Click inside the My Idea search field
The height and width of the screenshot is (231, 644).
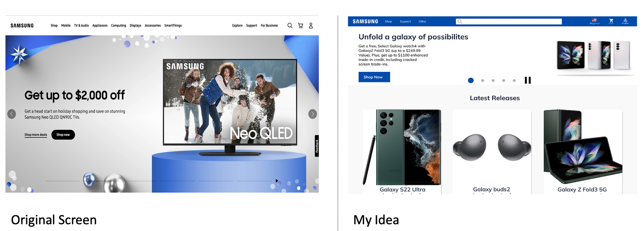[x=509, y=21]
